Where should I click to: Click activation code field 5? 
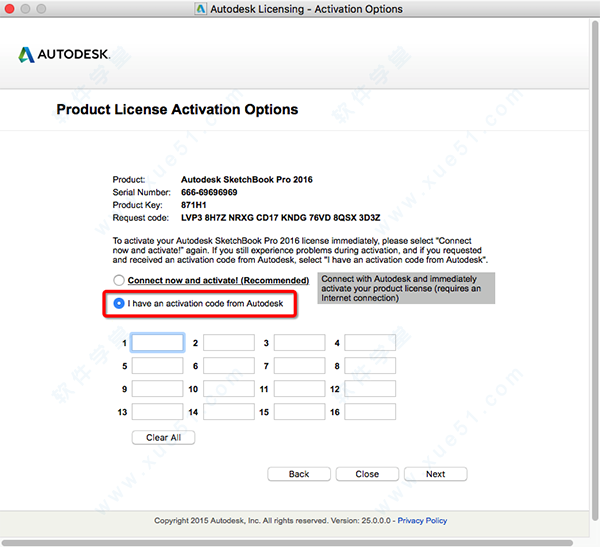(x=158, y=366)
